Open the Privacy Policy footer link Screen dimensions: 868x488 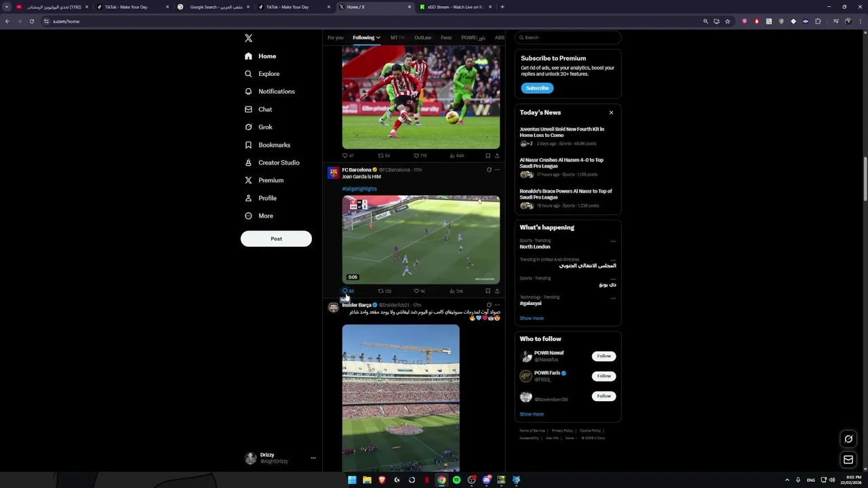point(562,430)
